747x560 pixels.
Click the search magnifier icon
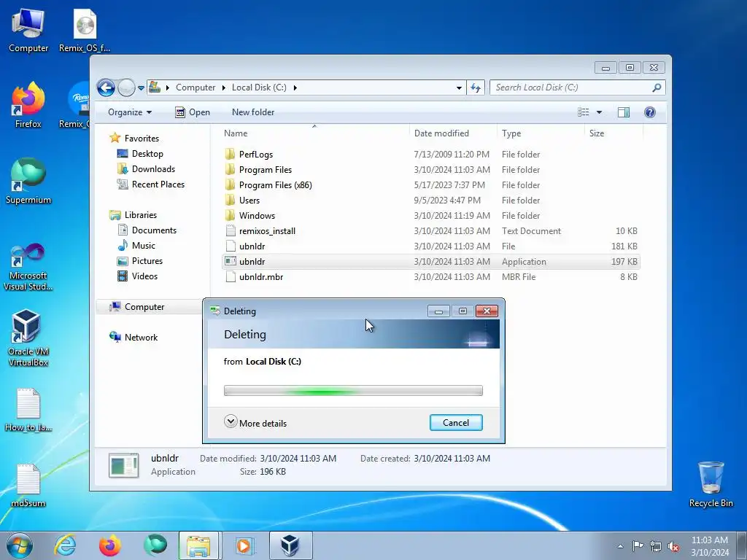coord(657,87)
